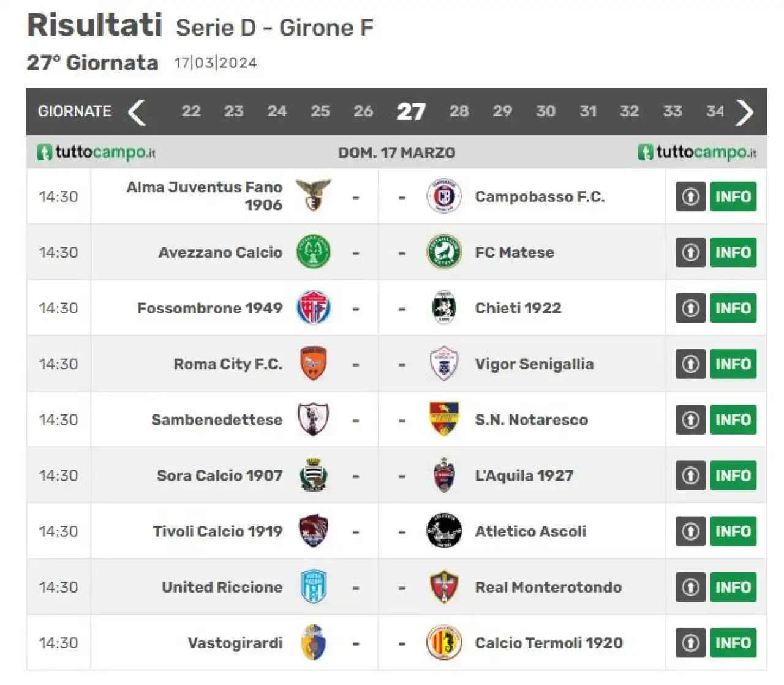The width and height of the screenshot is (784, 685).
Task: Click the up-arrow icon for Sambenedettese match
Action: (690, 419)
